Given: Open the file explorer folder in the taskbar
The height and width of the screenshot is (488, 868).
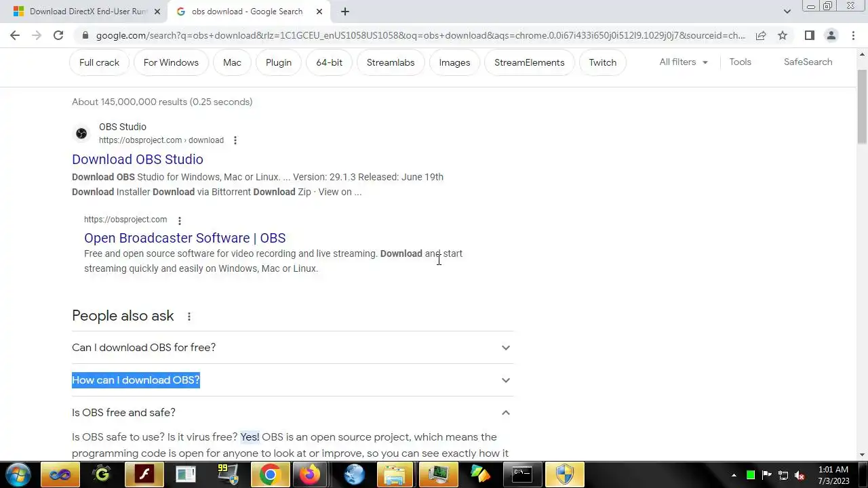Looking at the screenshot, I should (x=395, y=474).
